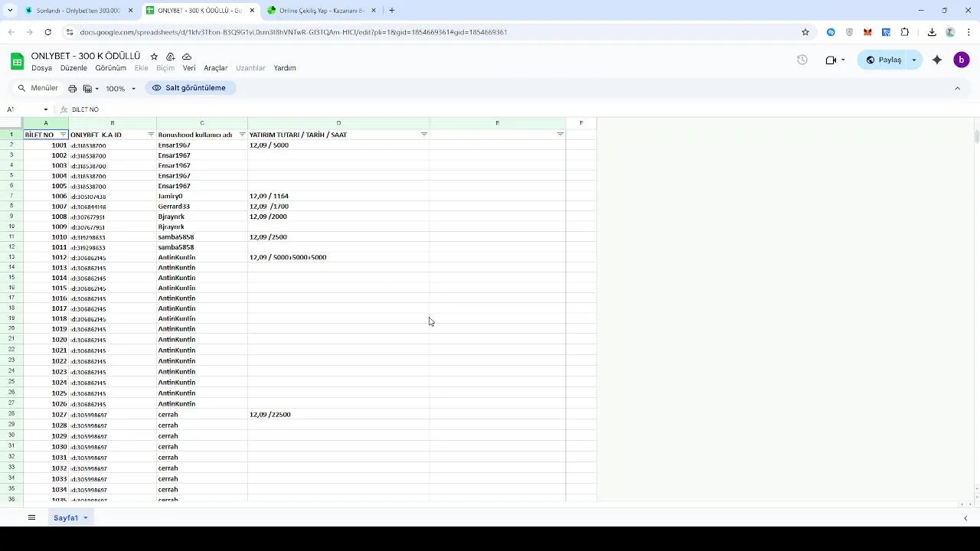The image size is (980, 551).
Task: Select column A header
Action: 46,123
